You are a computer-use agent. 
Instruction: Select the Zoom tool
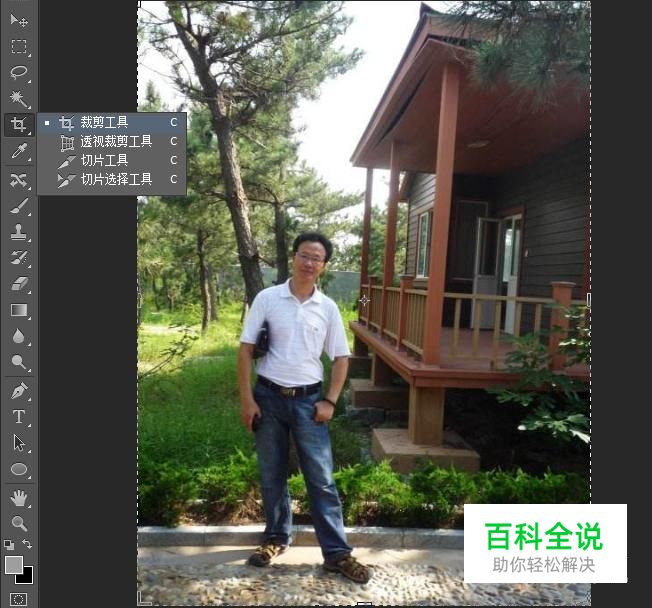tap(19, 523)
